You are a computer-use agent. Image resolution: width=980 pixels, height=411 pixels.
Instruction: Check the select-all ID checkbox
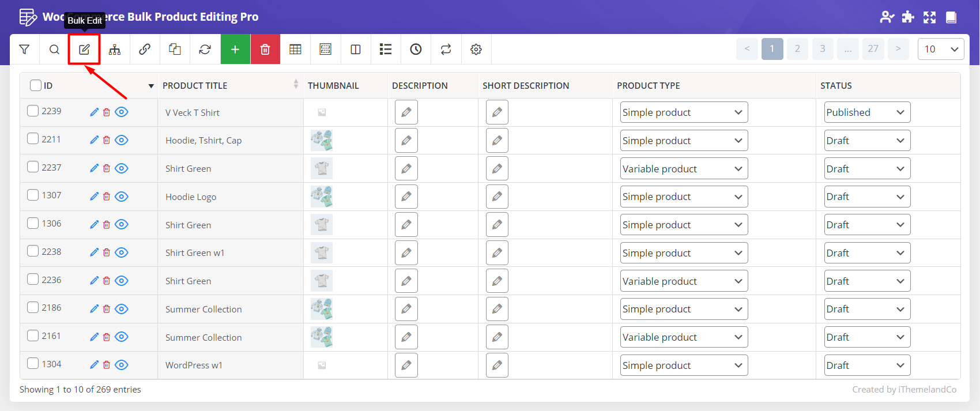tap(36, 85)
